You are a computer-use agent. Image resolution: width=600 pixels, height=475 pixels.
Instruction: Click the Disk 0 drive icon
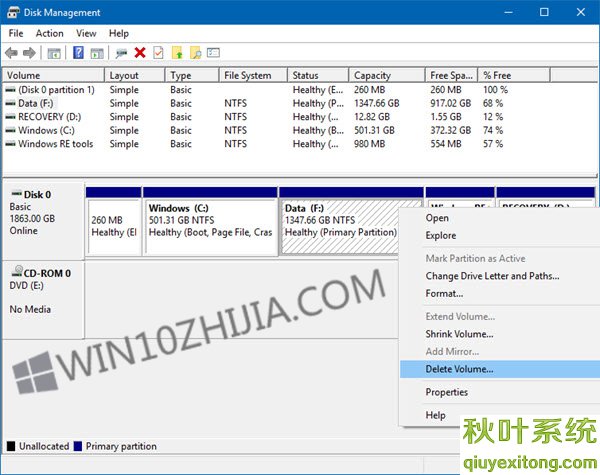tap(16, 193)
